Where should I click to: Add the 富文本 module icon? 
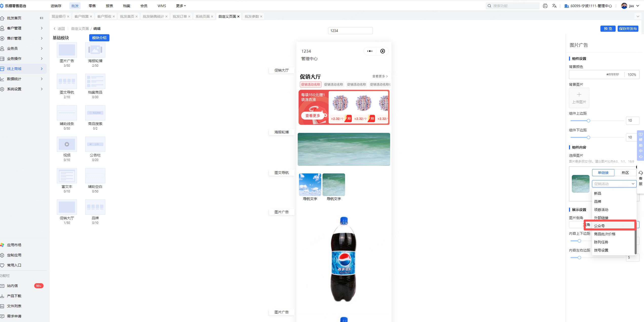click(x=67, y=176)
